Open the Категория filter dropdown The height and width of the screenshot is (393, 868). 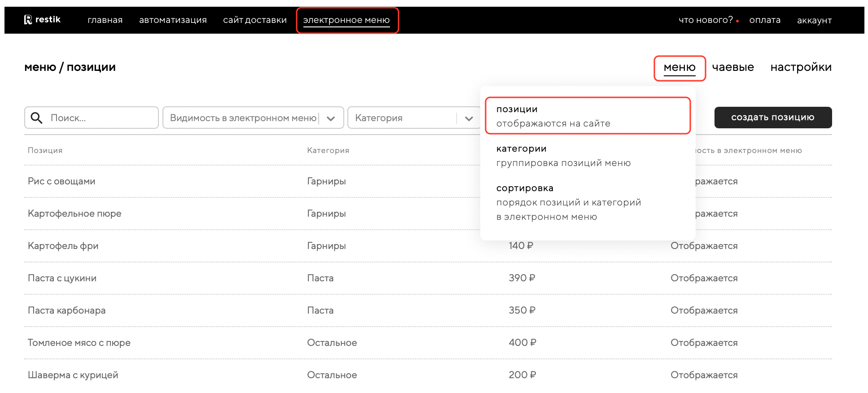(x=404, y=118)
